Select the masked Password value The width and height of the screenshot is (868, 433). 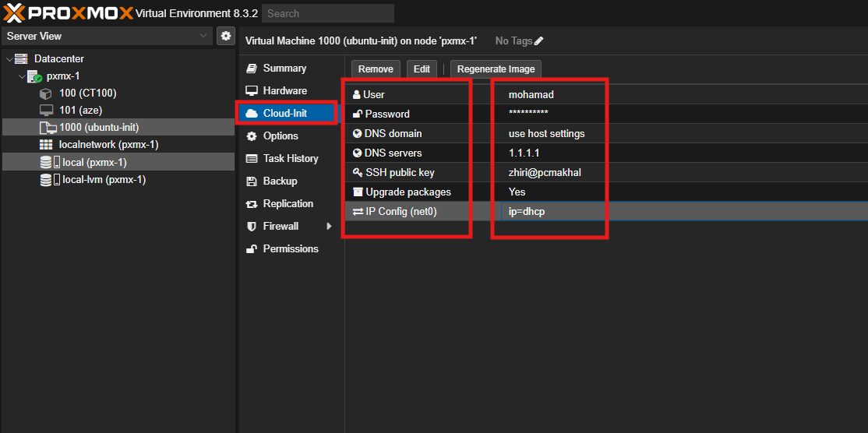click(528, 113)
